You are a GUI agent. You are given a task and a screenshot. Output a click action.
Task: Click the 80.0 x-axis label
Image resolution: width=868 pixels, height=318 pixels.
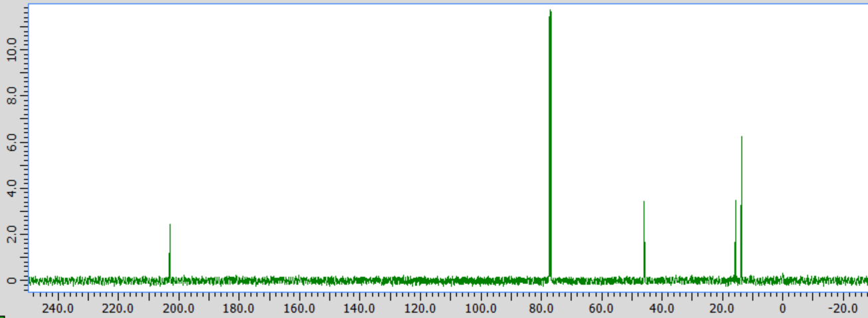point(541,309)
